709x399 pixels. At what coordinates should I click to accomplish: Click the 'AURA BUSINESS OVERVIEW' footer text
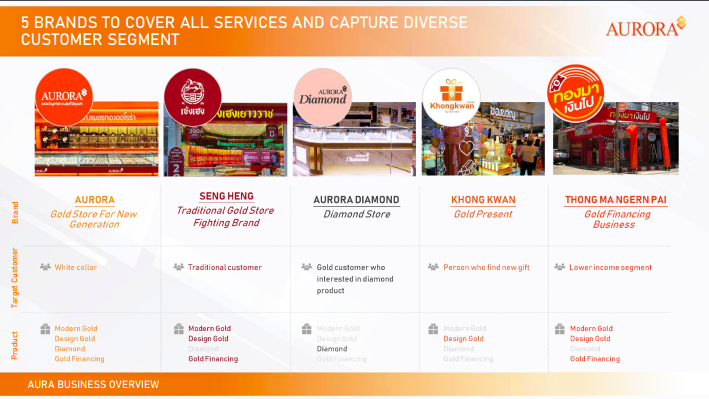point(93,385)
